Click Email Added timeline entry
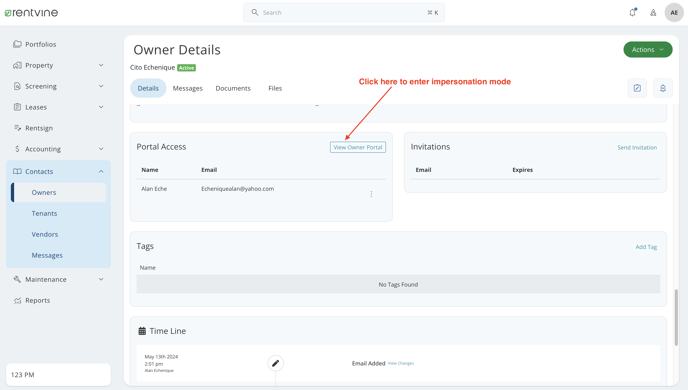This screenshot has height=390, width=688. [x=368, y=363]
